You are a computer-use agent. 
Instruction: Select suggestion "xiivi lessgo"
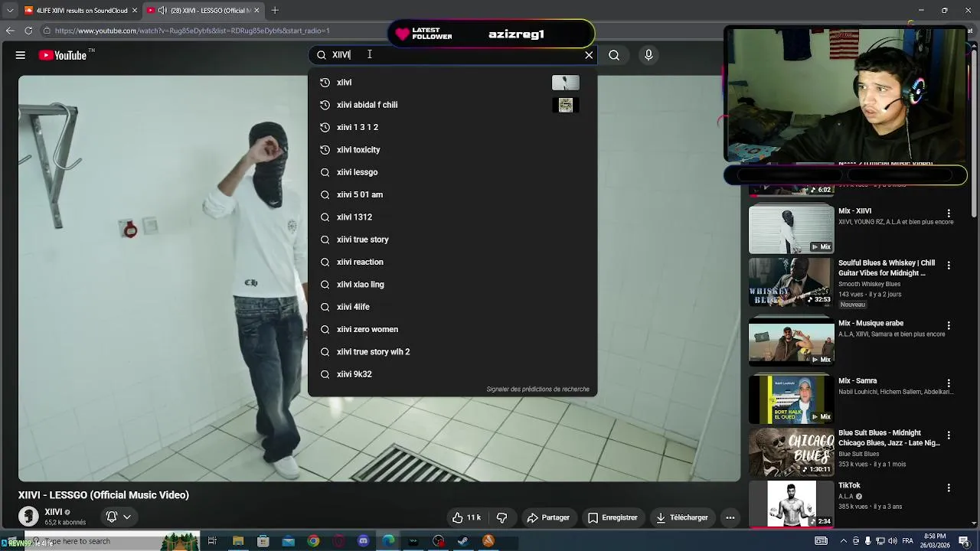[452, 172]
